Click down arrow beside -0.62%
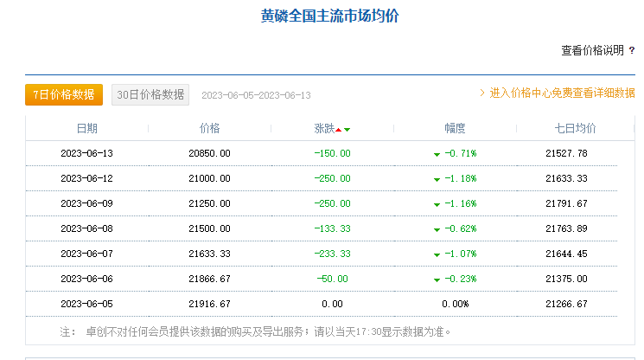Image resolution: width=644 pixels, height=360 pixels. pyautogui.click(x=437, y=230)
